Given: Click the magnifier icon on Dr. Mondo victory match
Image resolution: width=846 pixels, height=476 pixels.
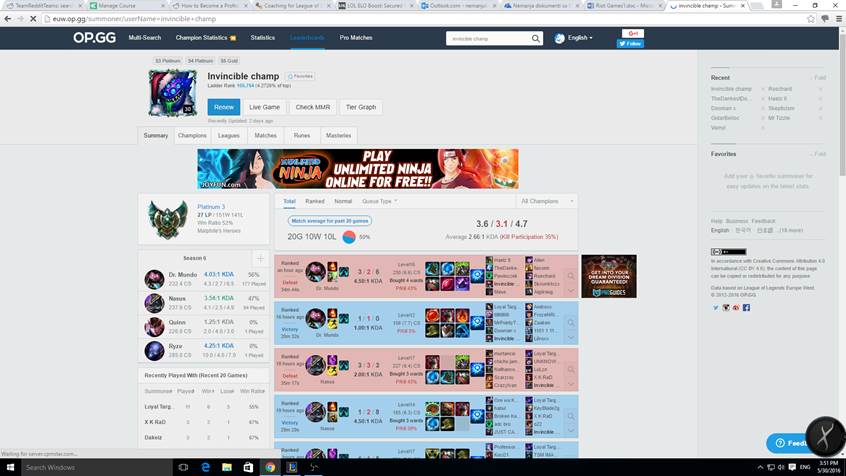Looking at the screenshot, I should [571, 323].
